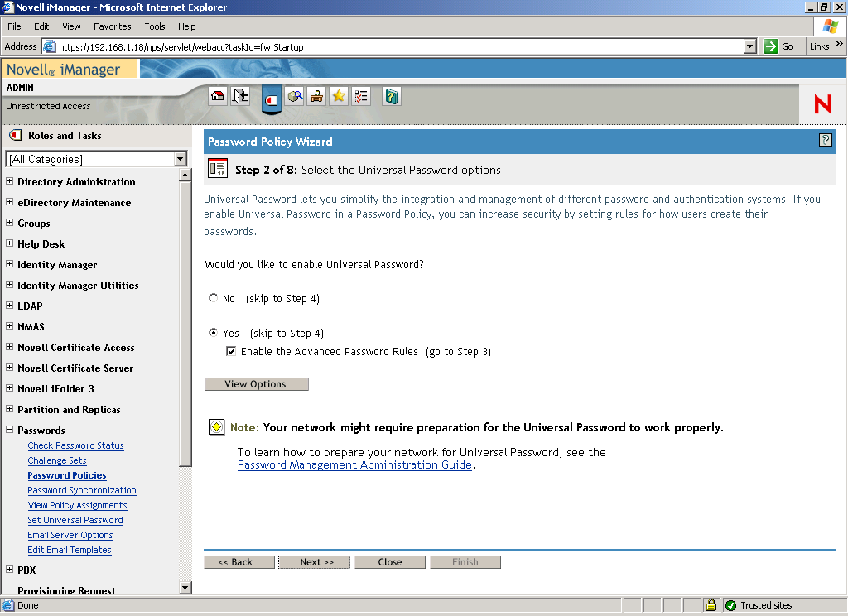Click the Next button in the wizard
848x616 pixels.
pyautogui.click(x=314, y=561)
